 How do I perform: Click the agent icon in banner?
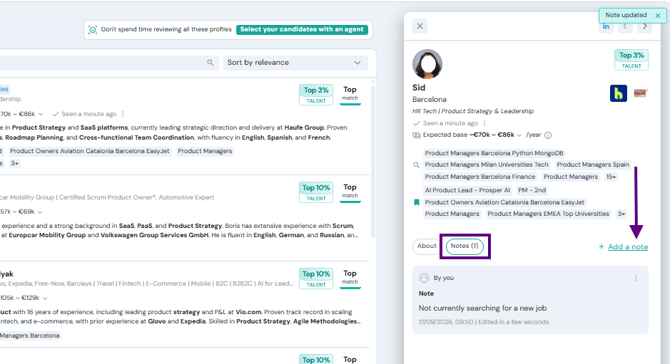tap(92, 29)
